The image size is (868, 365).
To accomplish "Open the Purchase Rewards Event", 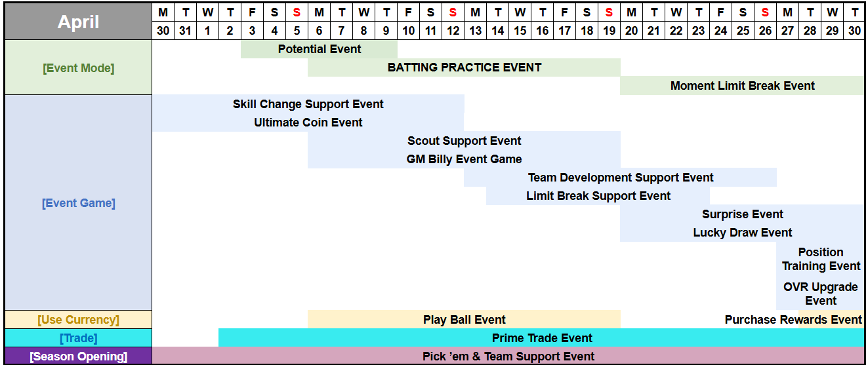I will (793, 320).
